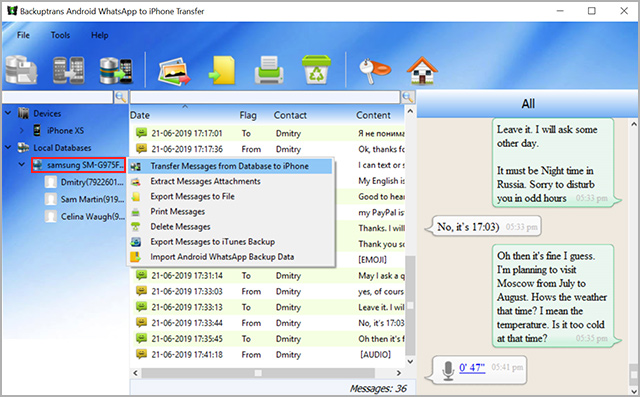640x397 pixels.
Task: Click the Celina Waugh contact avatar icon
Action: pos(51,216)
